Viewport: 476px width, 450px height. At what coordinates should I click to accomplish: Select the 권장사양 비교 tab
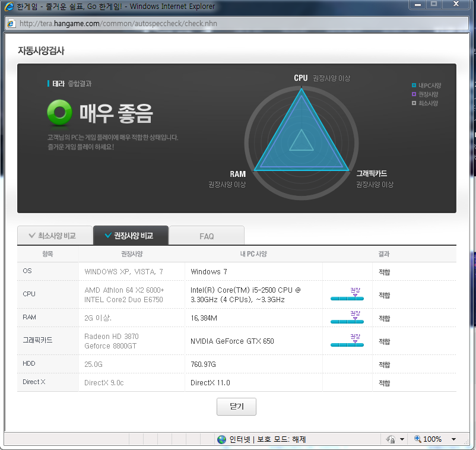pyautogui.click(x=131, y=236)
